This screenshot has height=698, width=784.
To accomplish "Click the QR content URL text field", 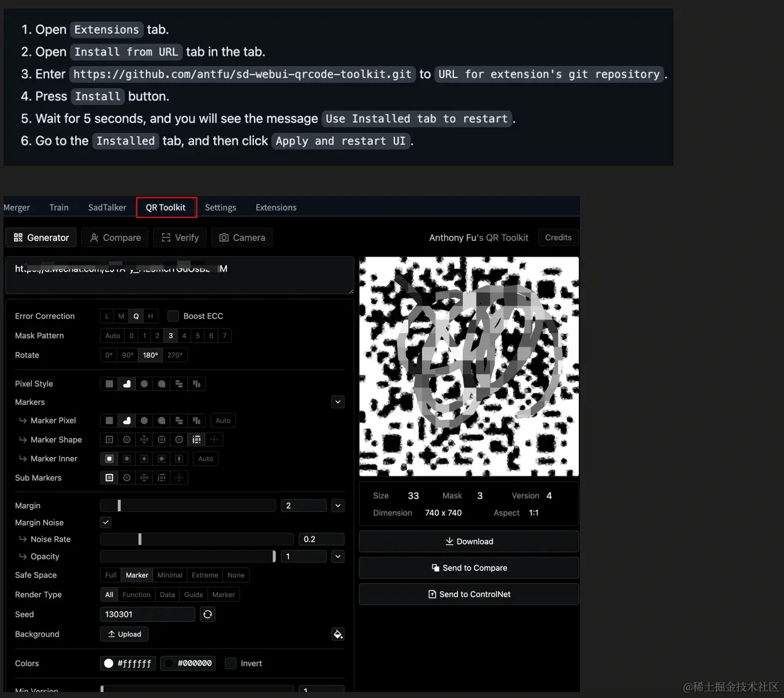I will [179, 276].
